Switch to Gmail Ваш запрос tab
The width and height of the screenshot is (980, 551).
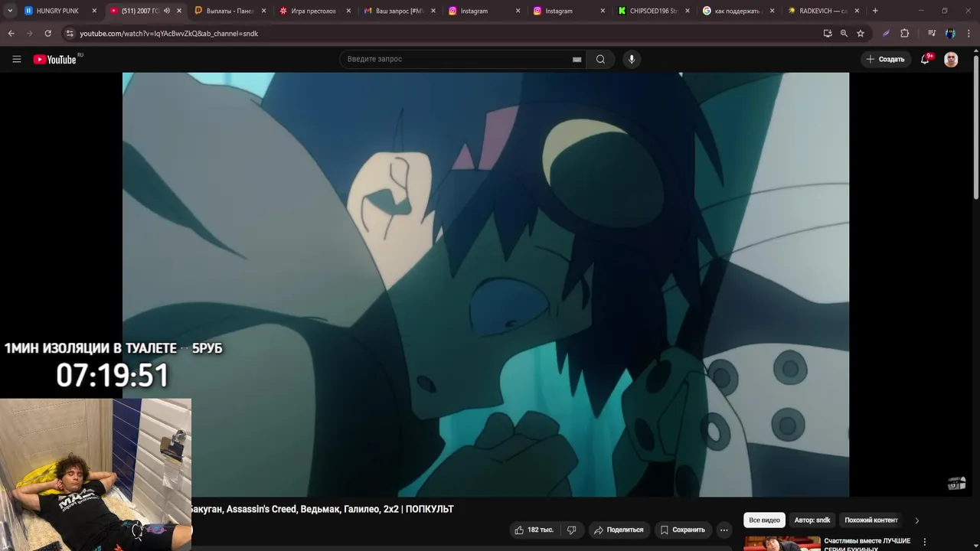coord(399,11)
